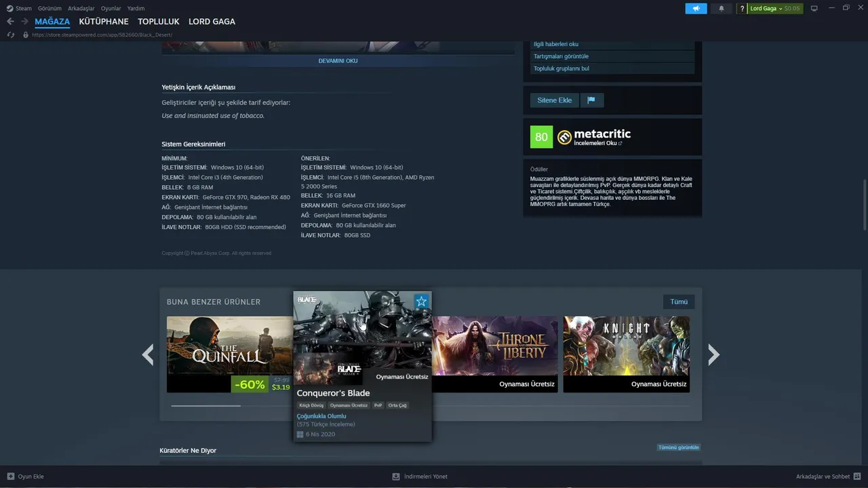Open the Yardım menu

click(x=136, y=8)
